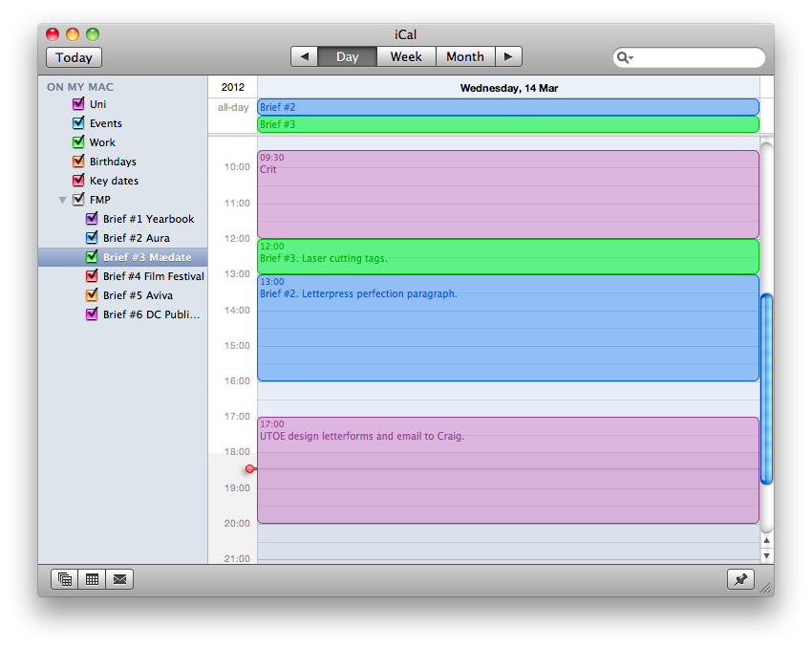812x649 pixels.
Task: Click the Wednesday, 14 Mar date header
Action: pyautogui.click(x=509, y=88)
